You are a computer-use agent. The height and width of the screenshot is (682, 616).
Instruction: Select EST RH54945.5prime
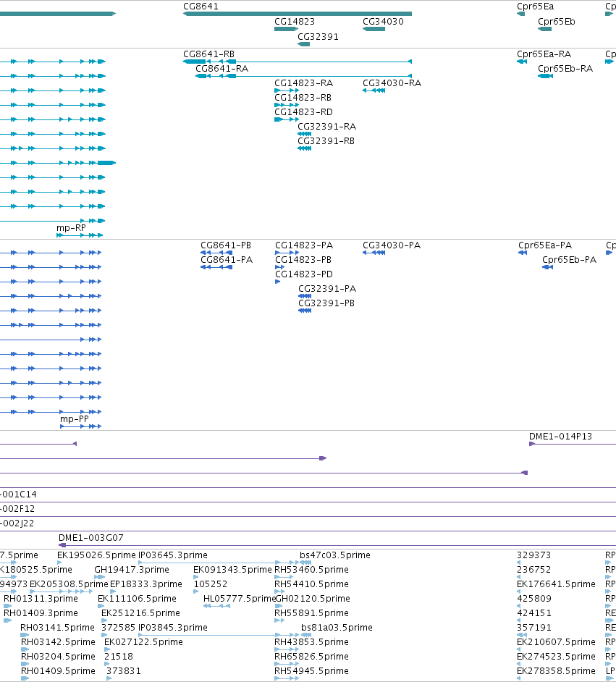pos(287,678)
